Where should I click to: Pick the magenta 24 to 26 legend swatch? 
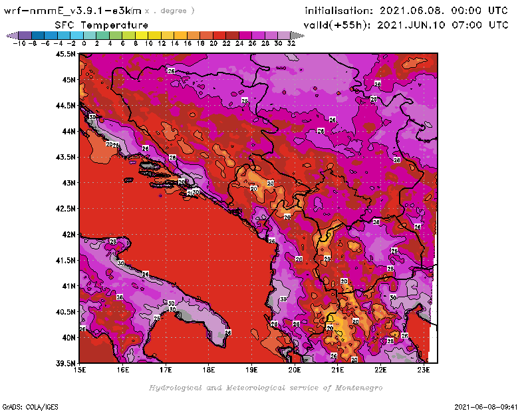pos(245,35)
